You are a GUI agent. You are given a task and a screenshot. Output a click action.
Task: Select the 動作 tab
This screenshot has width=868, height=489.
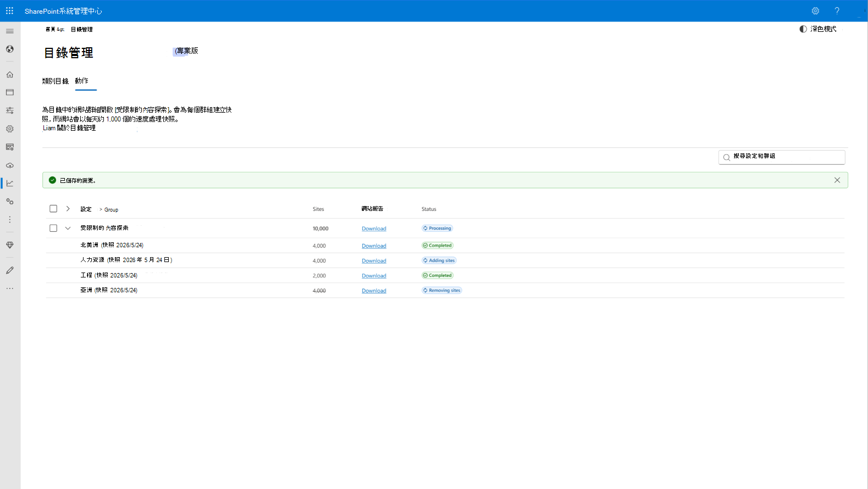click(x=82, y=81)
